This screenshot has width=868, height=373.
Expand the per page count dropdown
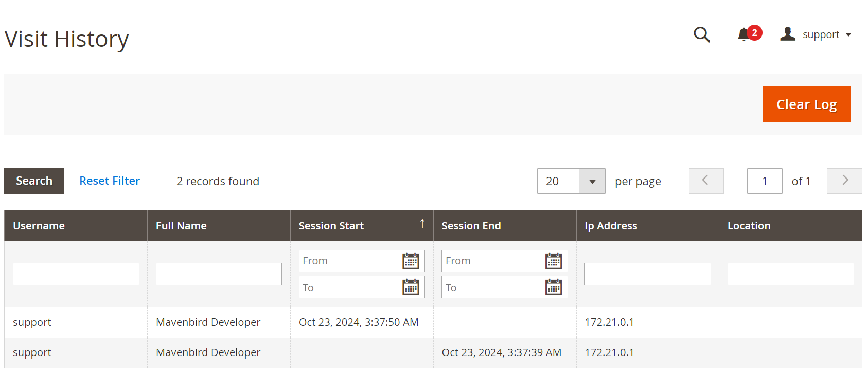point(592,181)
